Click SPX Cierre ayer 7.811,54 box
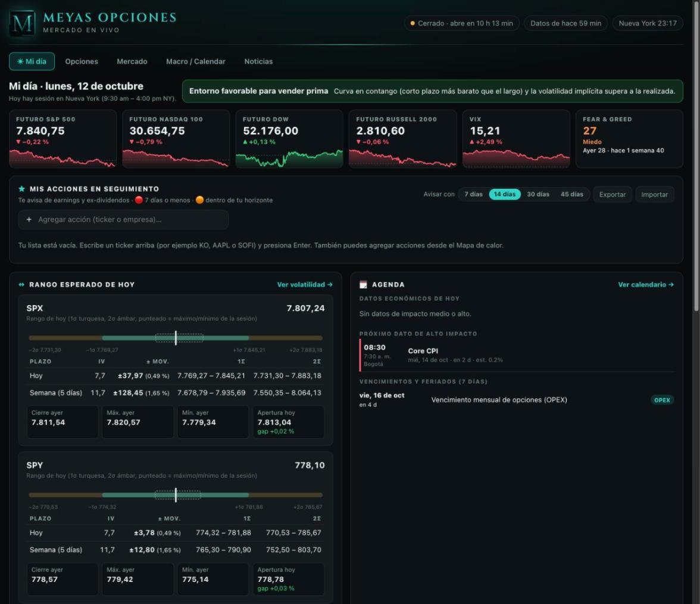This screenshot has width=700, height=604. click(62, 422)
